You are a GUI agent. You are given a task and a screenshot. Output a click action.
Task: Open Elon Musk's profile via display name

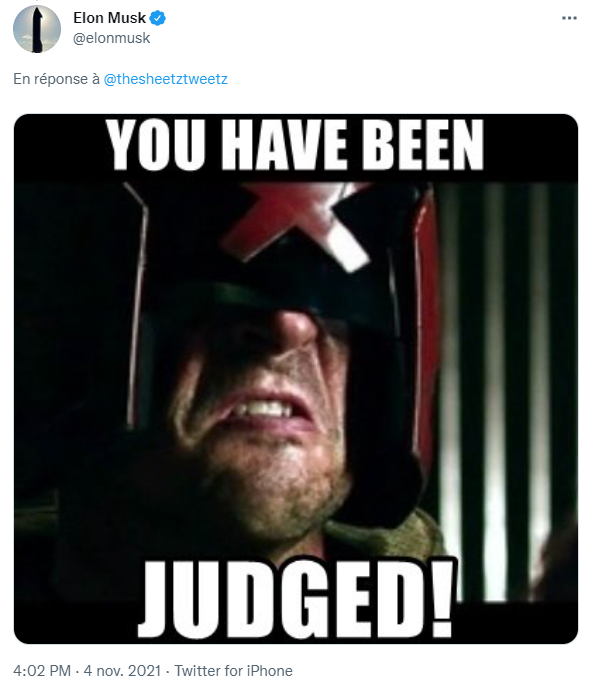109,18
